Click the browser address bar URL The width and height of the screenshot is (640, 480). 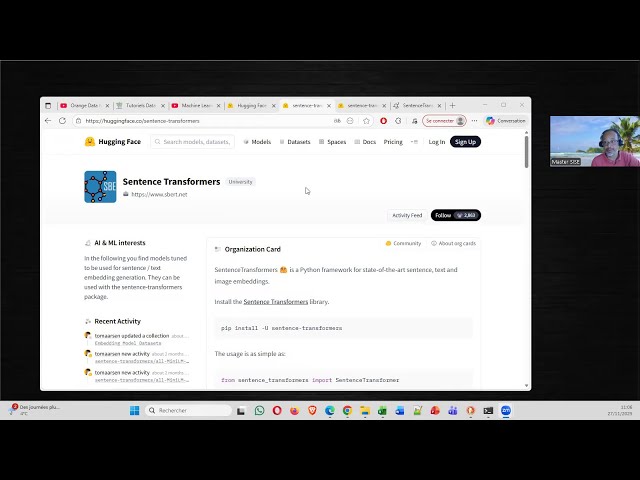point(142,121)
